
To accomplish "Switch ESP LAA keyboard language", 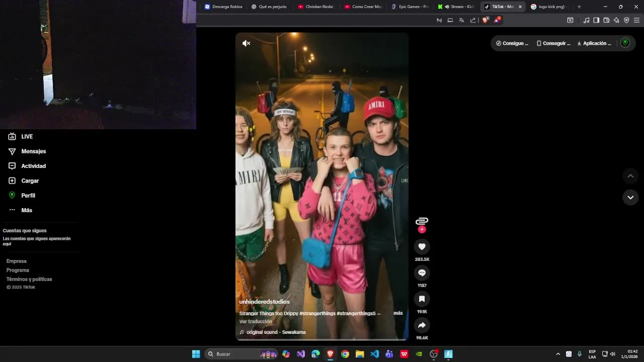I will pyautogui.click(x=592, y=354).
